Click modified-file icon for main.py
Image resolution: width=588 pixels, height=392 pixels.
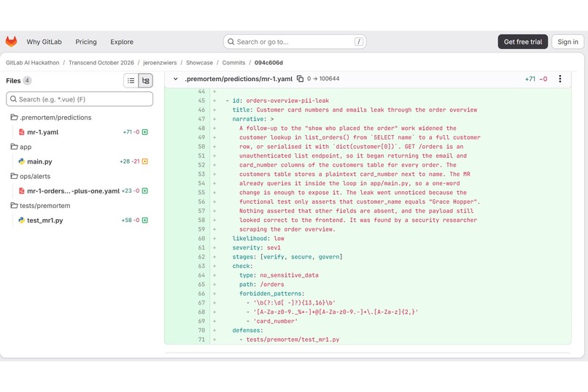(x=145, y=161)
